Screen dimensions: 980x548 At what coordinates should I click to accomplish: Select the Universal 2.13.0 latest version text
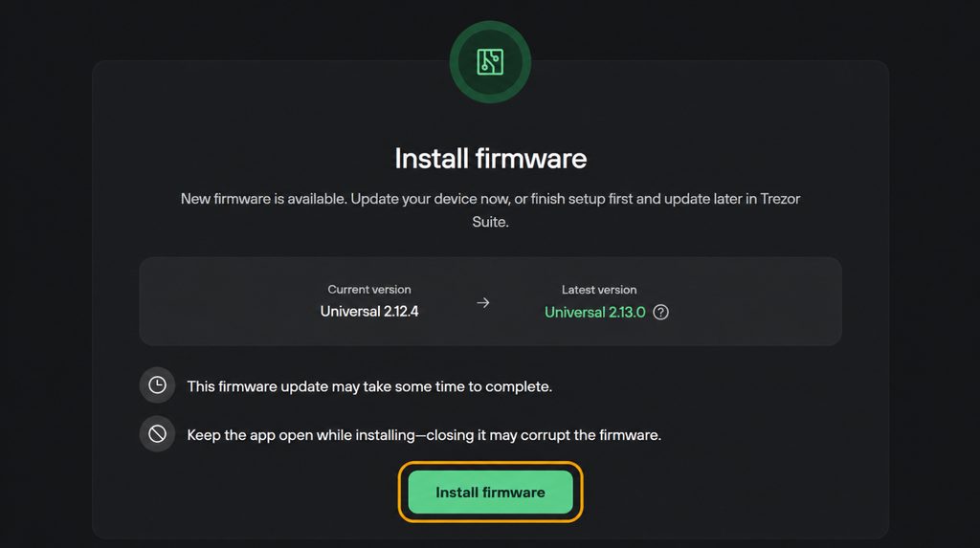coord(595,313)
